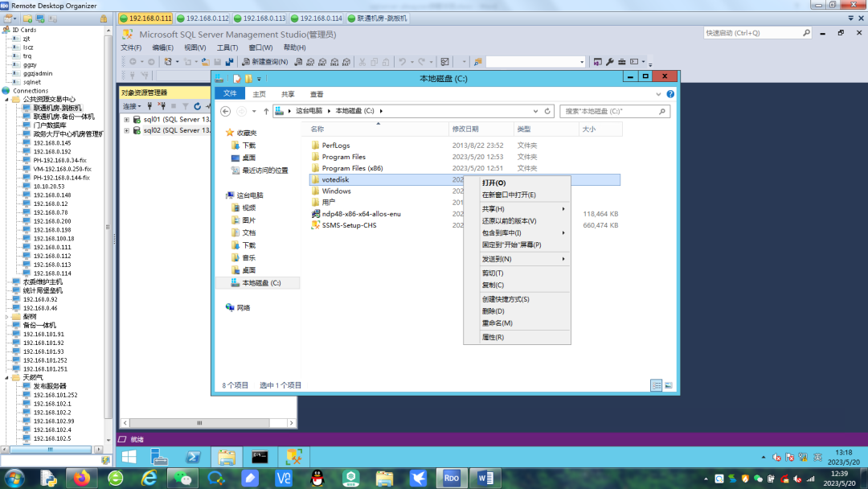Sort by the 名称 column header

(376, 129)
